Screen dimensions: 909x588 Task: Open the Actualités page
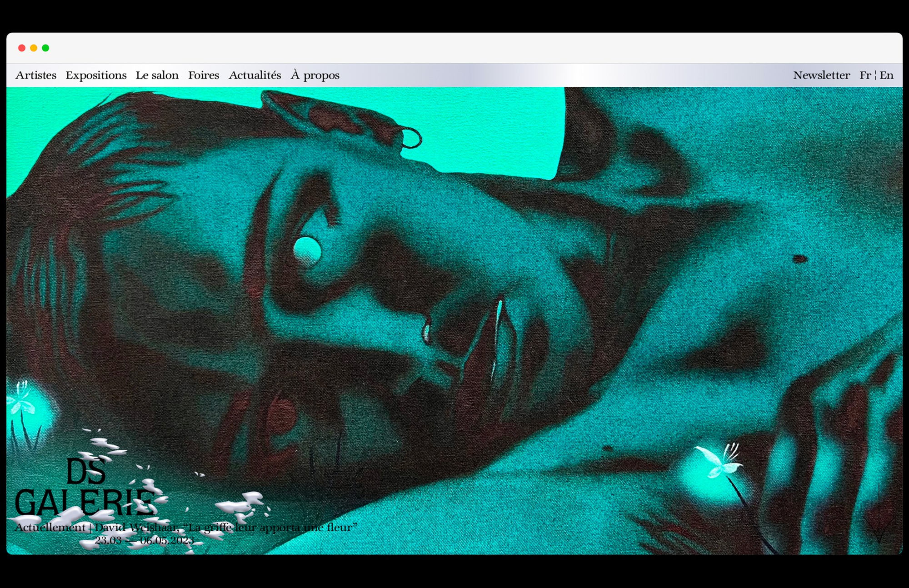[x=255, y=75]
